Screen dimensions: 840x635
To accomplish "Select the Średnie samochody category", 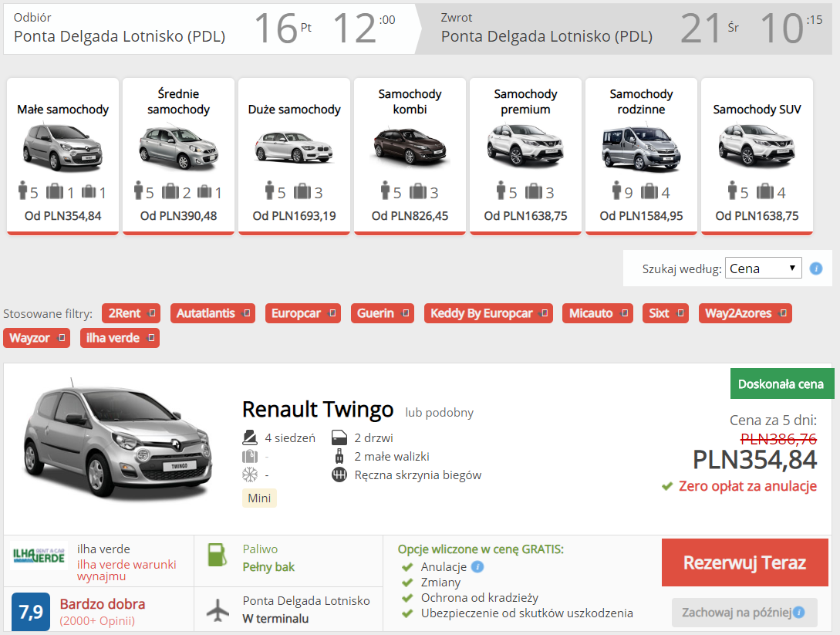I will 178,157.
